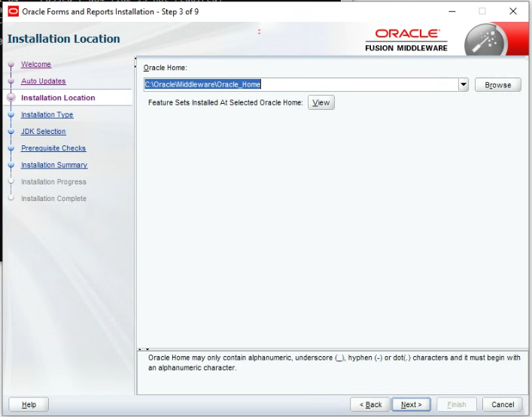Viewport: 532px width, 417px height.
Task: Click the Oracle Home label
Action: point(166,68)
